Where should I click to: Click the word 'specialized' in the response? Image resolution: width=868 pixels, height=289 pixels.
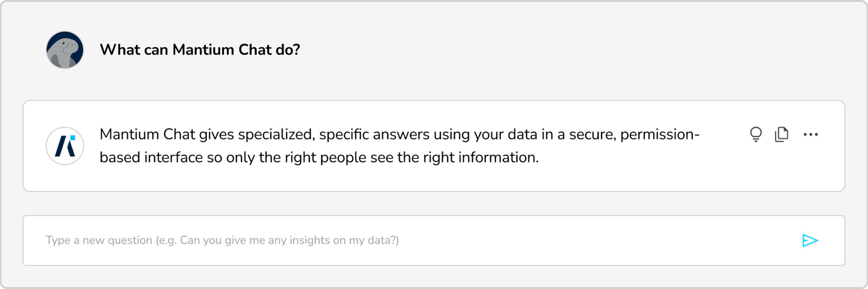click(x=275, y=135)
